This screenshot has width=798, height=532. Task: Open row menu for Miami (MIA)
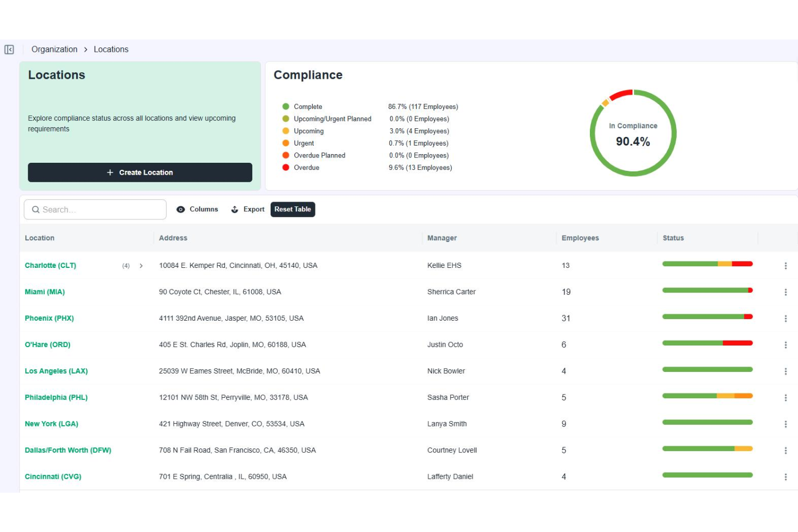(786, 292)
